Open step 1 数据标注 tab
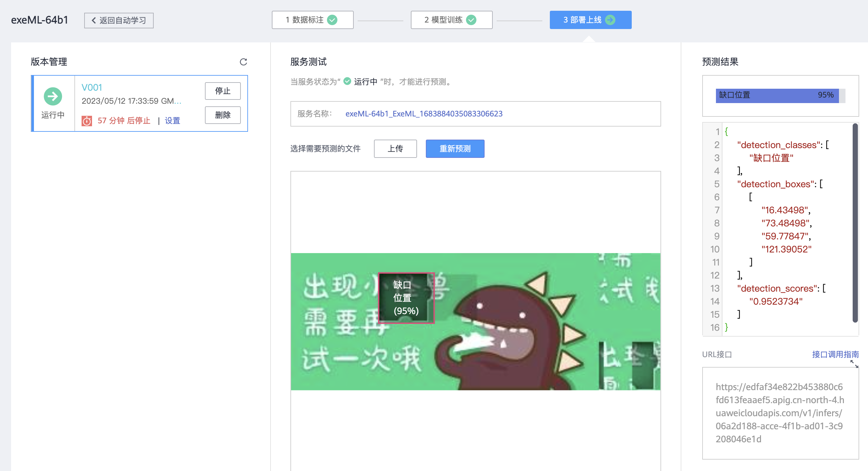The width and height of the screenshot is (868, 471). click(312, 20)
